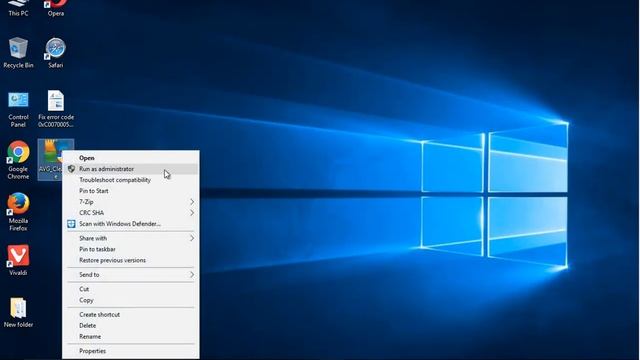The image size is (640, 360).
Task: Select the Vivaldi browser shortcut
Action: click(x=18, y=260)
